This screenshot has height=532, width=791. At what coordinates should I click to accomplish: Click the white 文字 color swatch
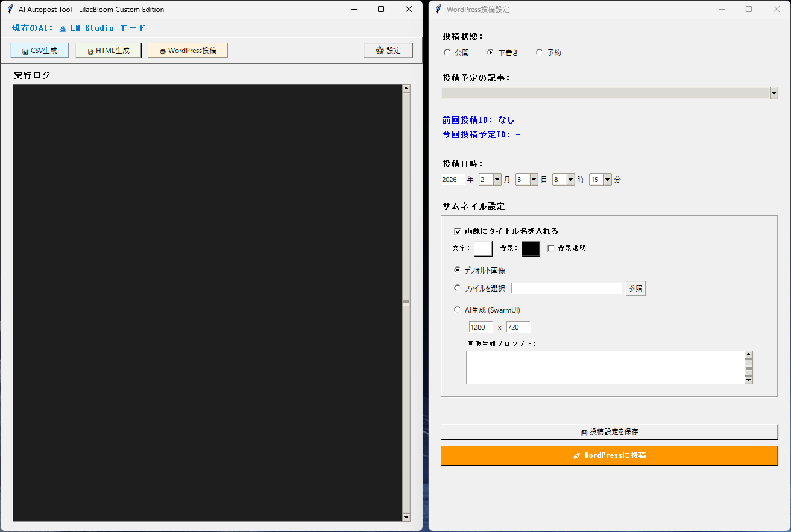[483, 248]
